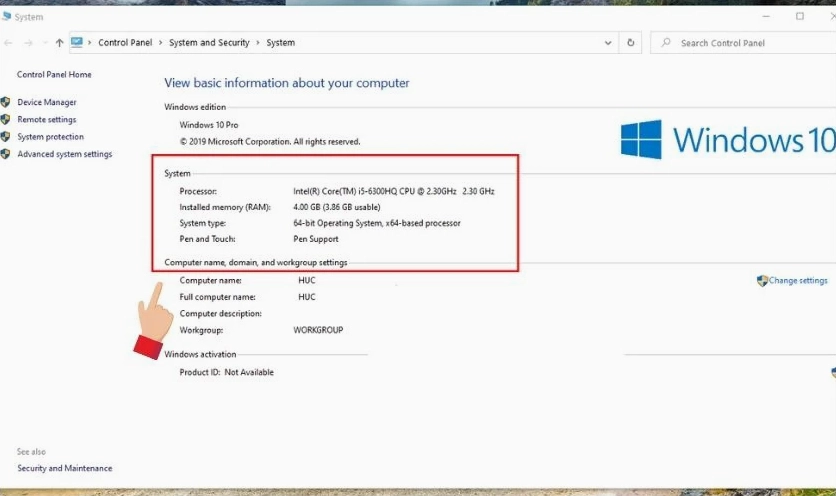This screenshot has height=496, width=836.
Task: Click the 4.00 GB RAM value
Action: click(x=336, y=207)
